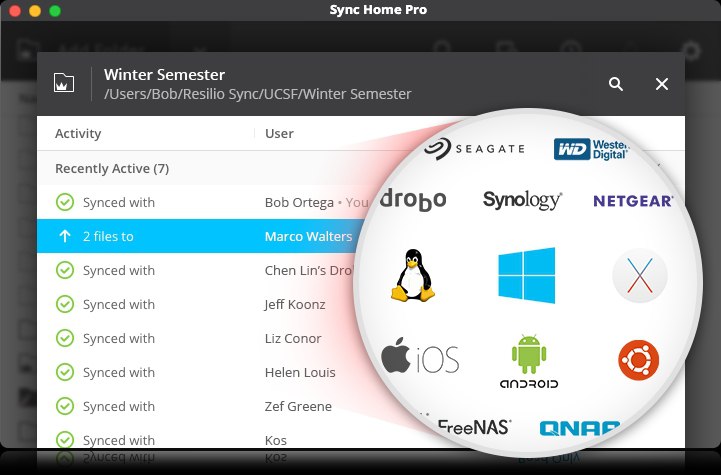Click the yellow minimize window button
The height and width of the screenshot is (475, 721).
coord(35,11)
